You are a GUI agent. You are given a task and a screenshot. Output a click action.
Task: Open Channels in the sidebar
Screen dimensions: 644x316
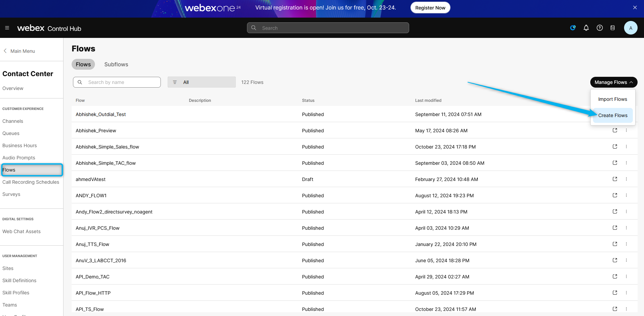(x=13, y=121)
